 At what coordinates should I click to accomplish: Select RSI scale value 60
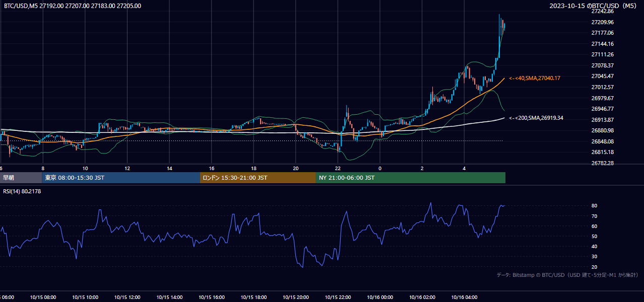point(594,226)
